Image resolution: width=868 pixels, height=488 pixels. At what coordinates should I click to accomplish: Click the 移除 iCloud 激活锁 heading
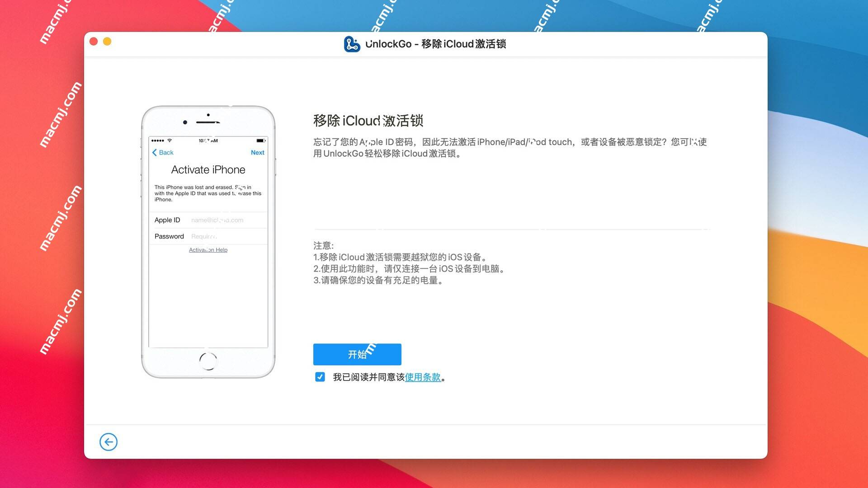(x=368, y=121)
